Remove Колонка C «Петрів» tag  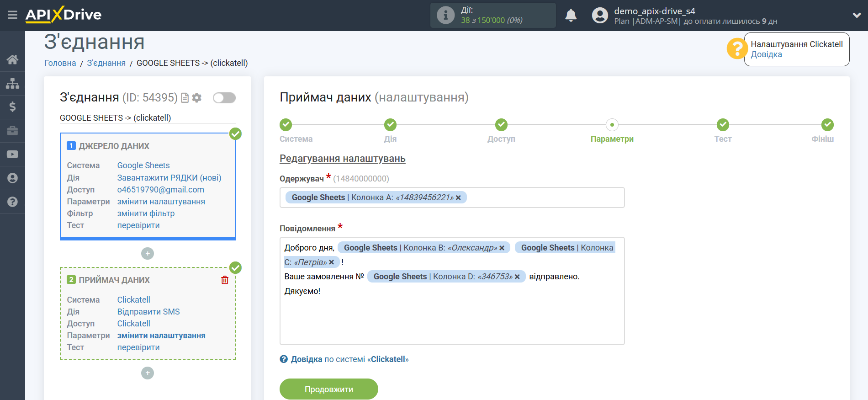(331, 262)
